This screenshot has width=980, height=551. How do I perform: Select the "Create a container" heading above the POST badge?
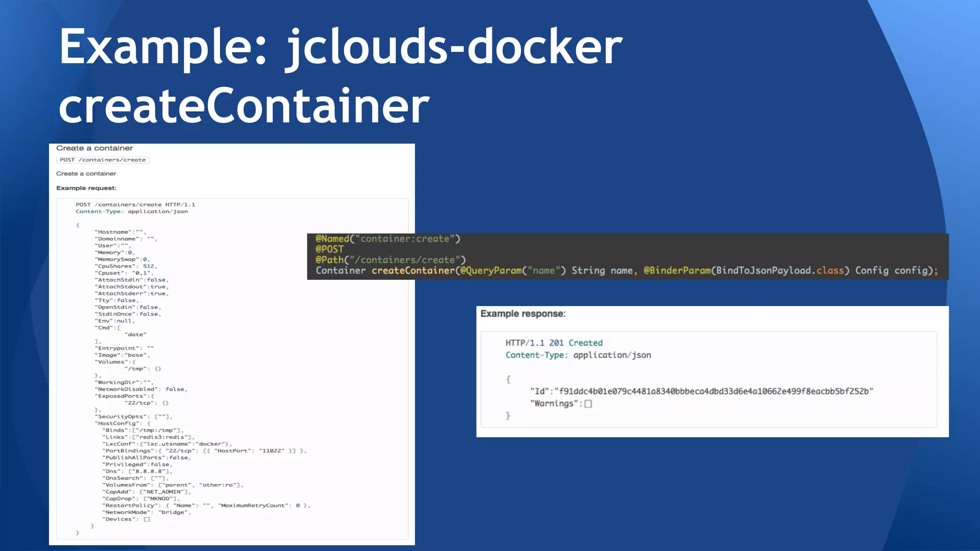[94, 148]
